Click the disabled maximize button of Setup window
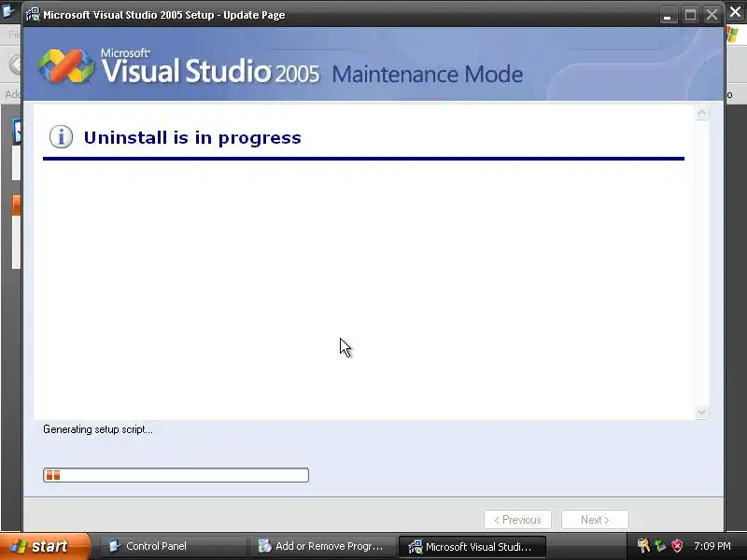The image size is (747, 560). (690, 15)
